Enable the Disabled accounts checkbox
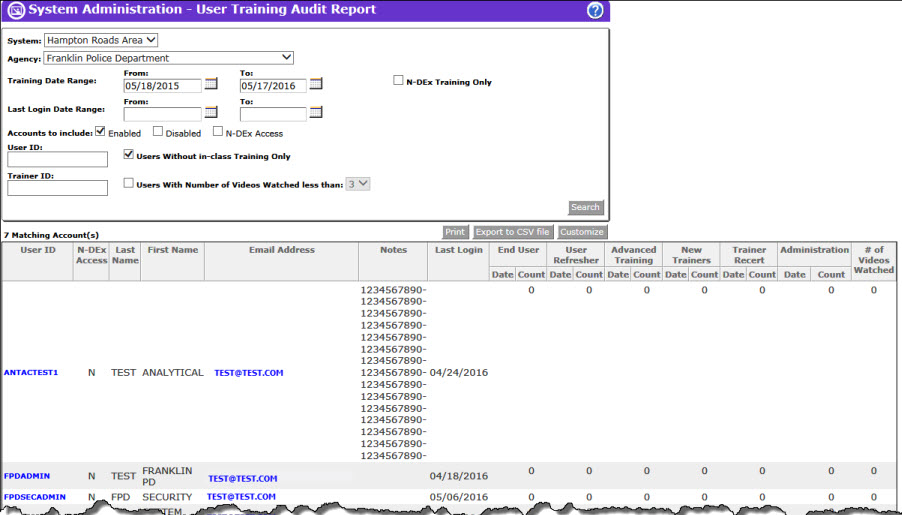Viewport: 902px width, 515px height. 158,132
